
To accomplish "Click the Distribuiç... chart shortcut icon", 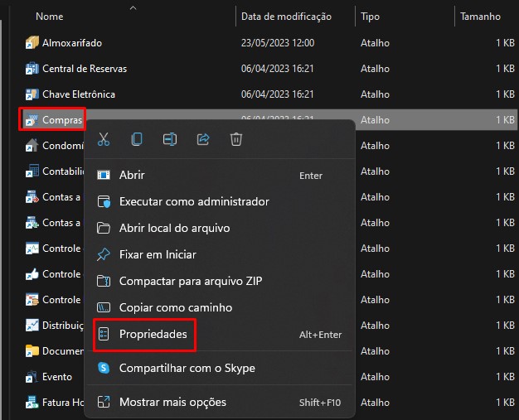I will pos(32,325).
